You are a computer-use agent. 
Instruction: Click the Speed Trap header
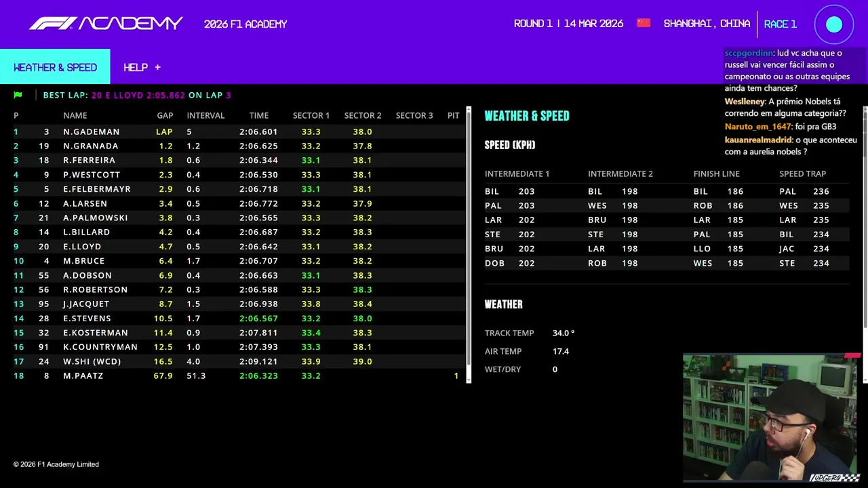(802, 174)
